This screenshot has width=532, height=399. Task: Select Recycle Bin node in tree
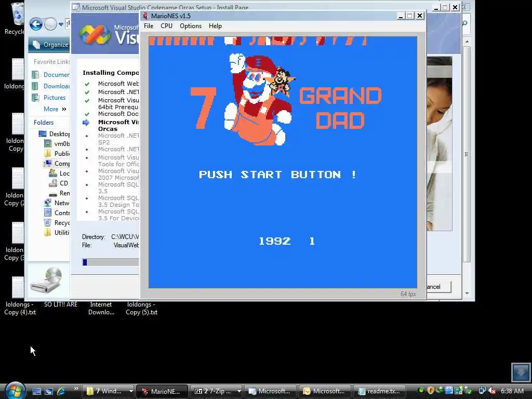pos(57,222)
